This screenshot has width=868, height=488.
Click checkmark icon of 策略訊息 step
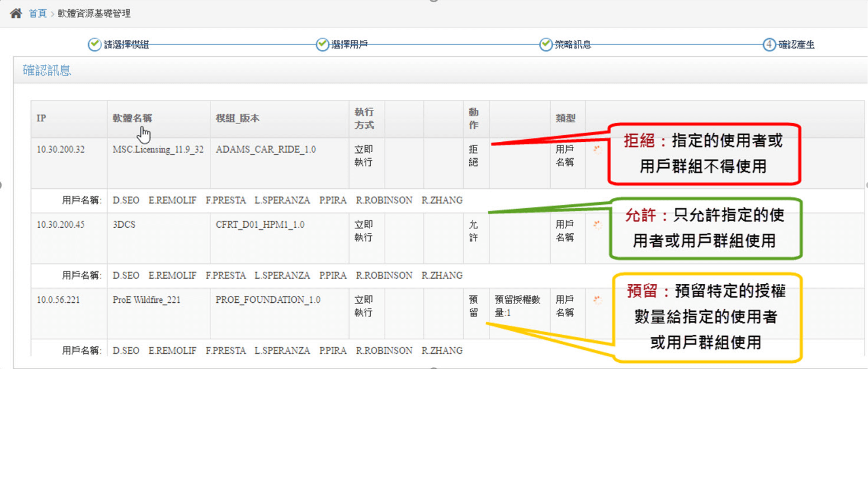[x=546, y=44]
